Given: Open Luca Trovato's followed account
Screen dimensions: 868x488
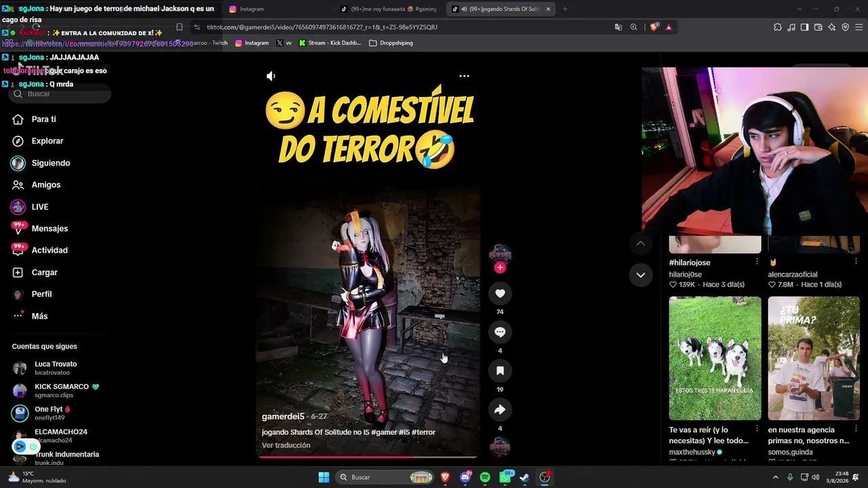Looking at the screenshot, I should (56, 368).
